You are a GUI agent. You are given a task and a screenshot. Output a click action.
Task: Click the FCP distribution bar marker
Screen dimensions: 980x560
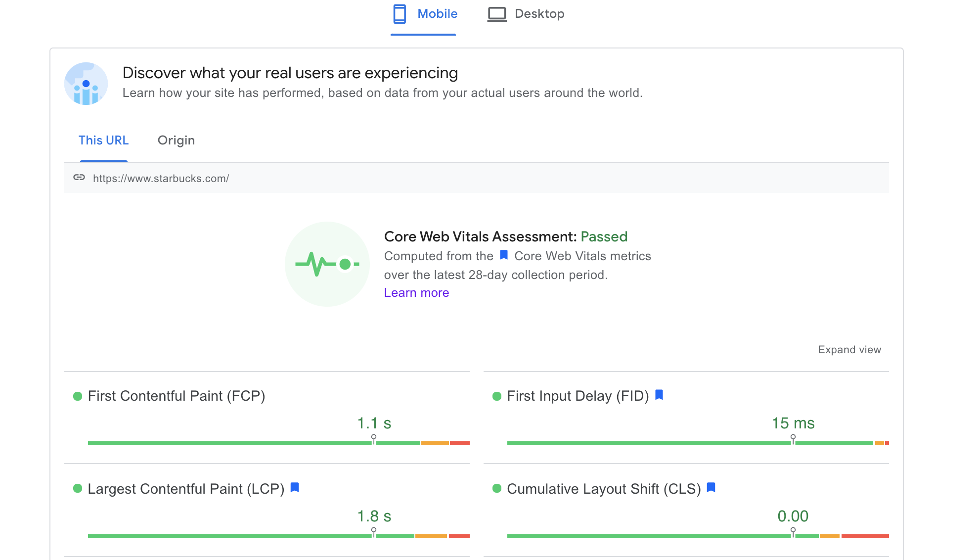click(374, 439)
